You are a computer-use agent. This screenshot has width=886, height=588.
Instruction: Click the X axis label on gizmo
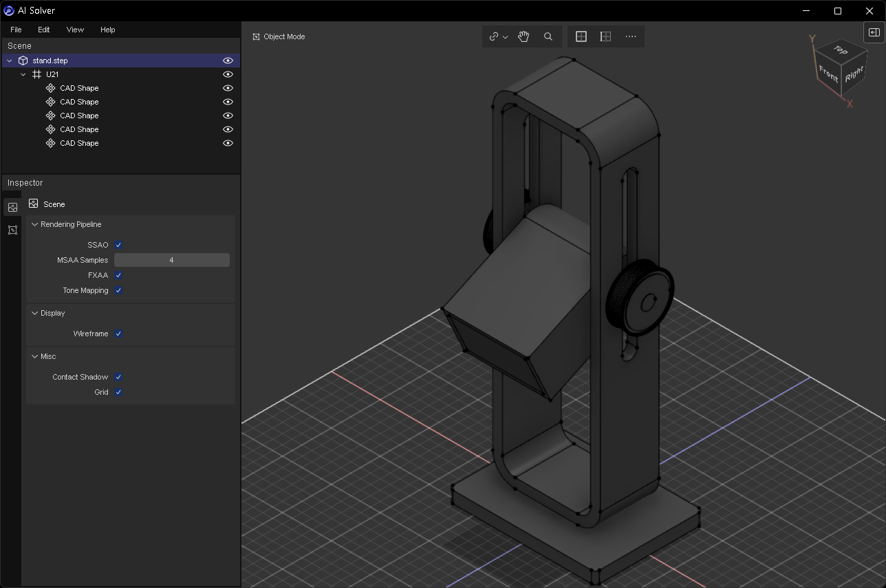coord(850,104)
